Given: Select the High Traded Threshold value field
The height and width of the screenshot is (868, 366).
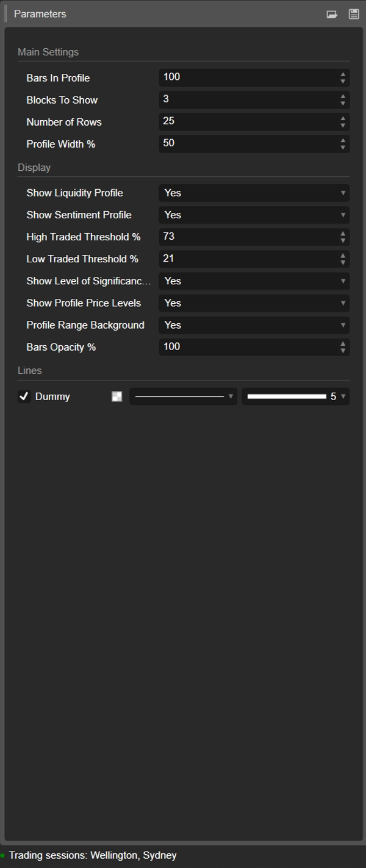Looking at the screenshot, I should click(x=244, y=237).
